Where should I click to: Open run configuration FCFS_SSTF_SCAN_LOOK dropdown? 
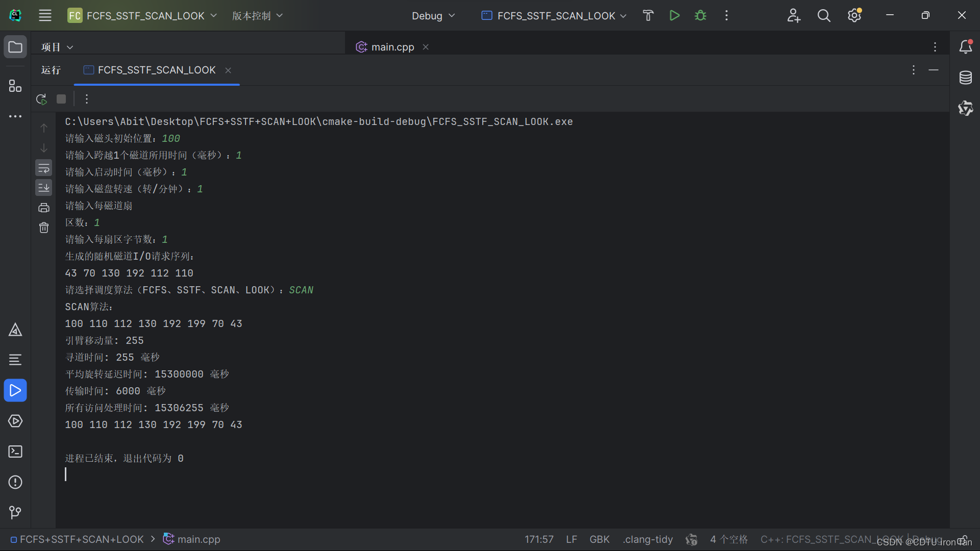(x=554, y=15)
